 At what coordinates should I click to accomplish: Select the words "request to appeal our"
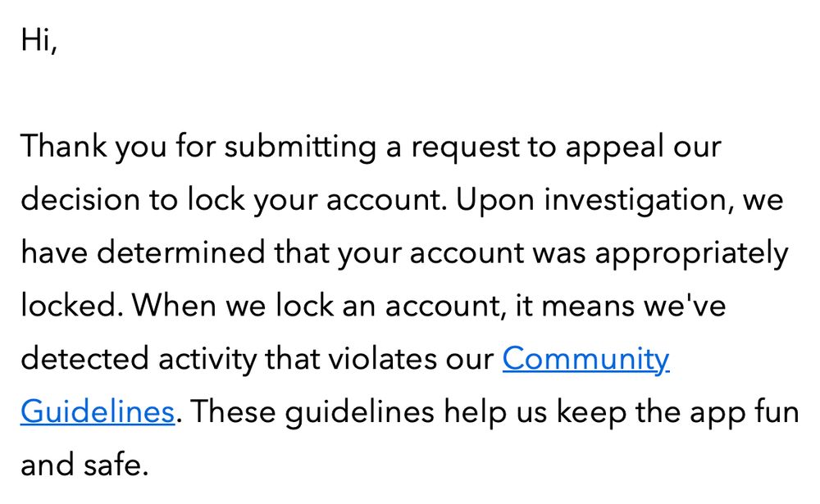click(x=566, y=148)
